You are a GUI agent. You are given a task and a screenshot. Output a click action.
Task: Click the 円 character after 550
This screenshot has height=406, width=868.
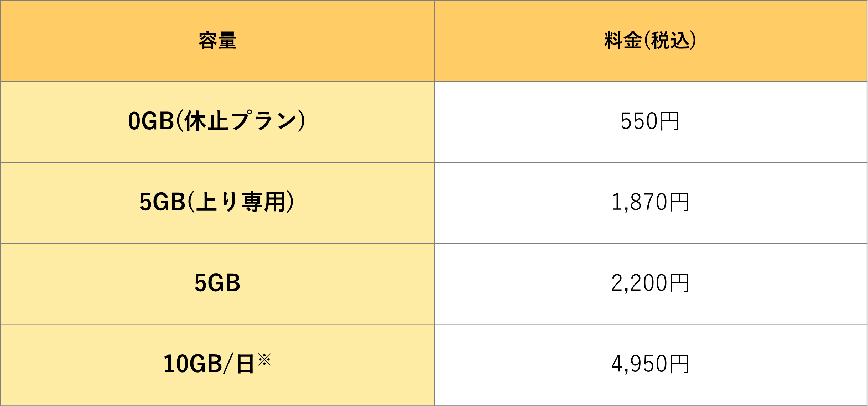tap(669, 121)
